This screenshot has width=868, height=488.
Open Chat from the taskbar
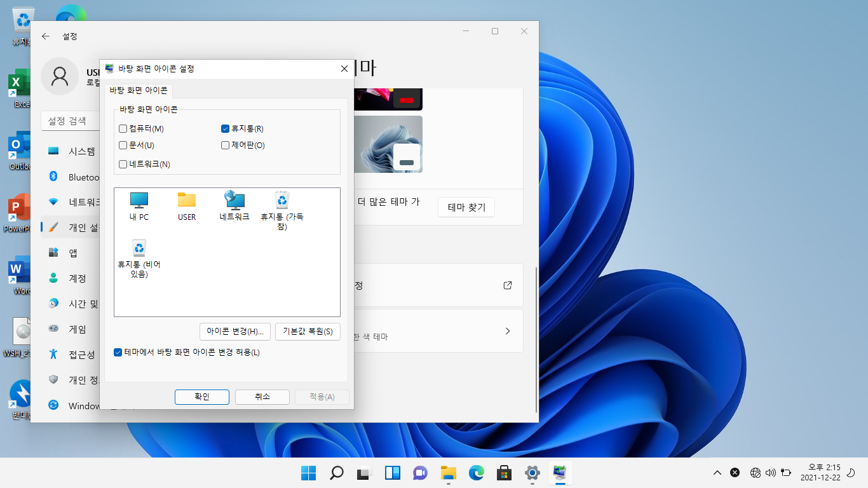pyautogui.click(x=420, y=473)
